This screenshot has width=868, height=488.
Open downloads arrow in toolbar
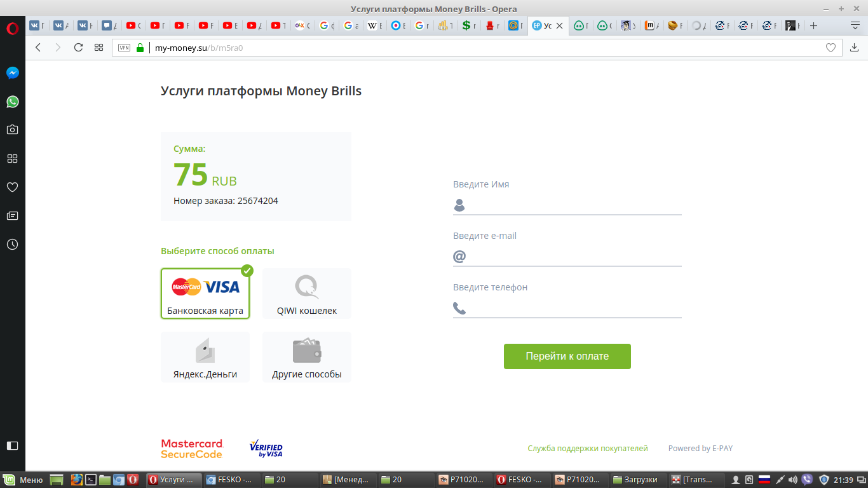point(855,48)
